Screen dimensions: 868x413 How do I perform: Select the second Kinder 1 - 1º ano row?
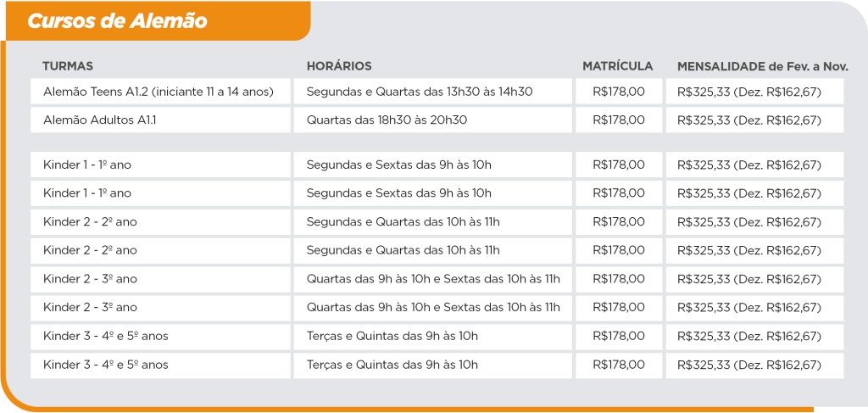(87, 193)
